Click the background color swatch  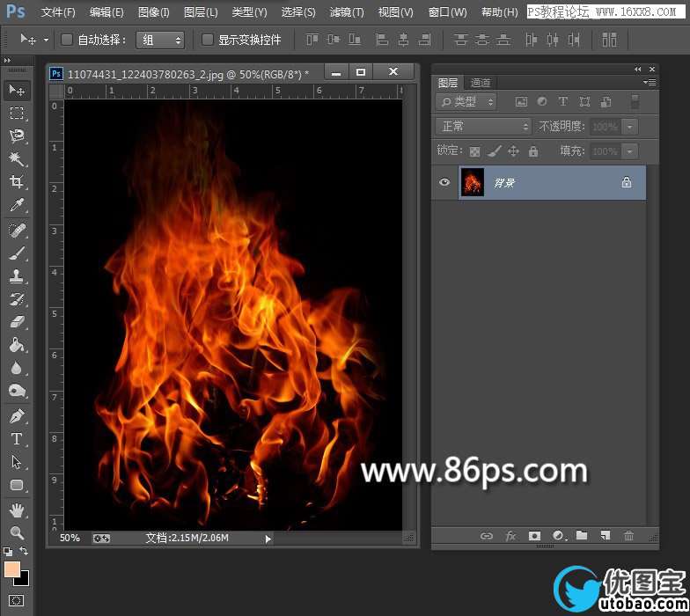tap(23, 581)
